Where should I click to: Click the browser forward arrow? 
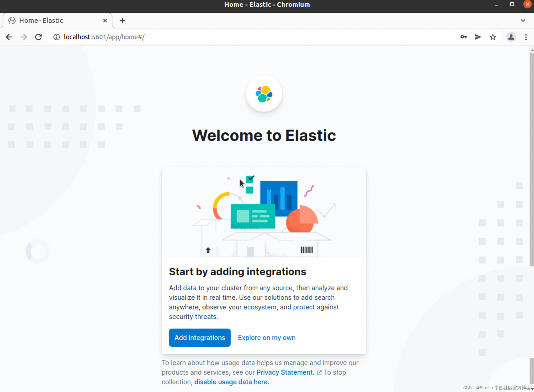24,37
